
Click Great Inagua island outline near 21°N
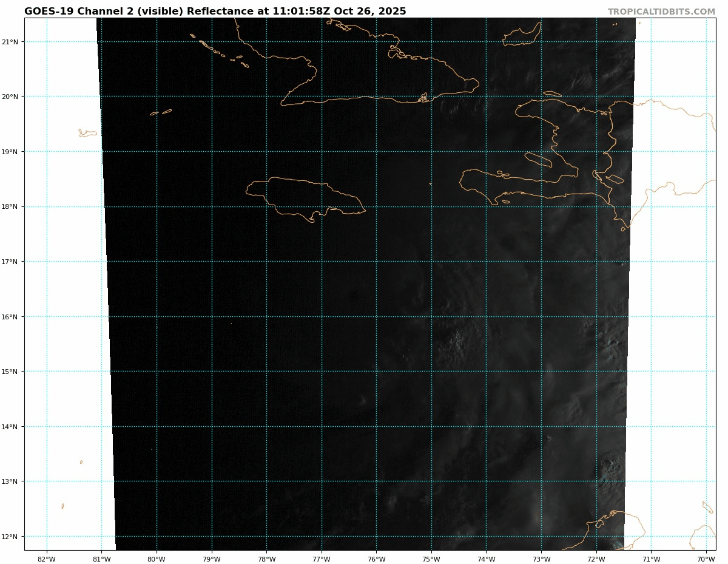[x=522, y=36]
